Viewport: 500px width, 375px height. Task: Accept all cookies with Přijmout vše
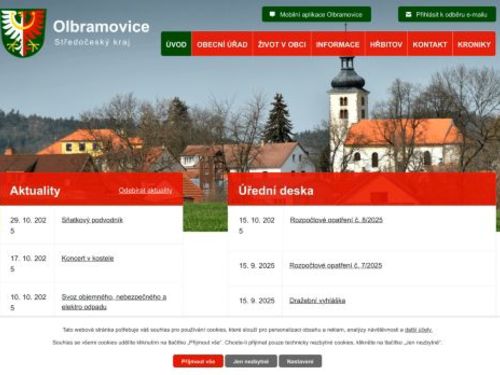198,361
